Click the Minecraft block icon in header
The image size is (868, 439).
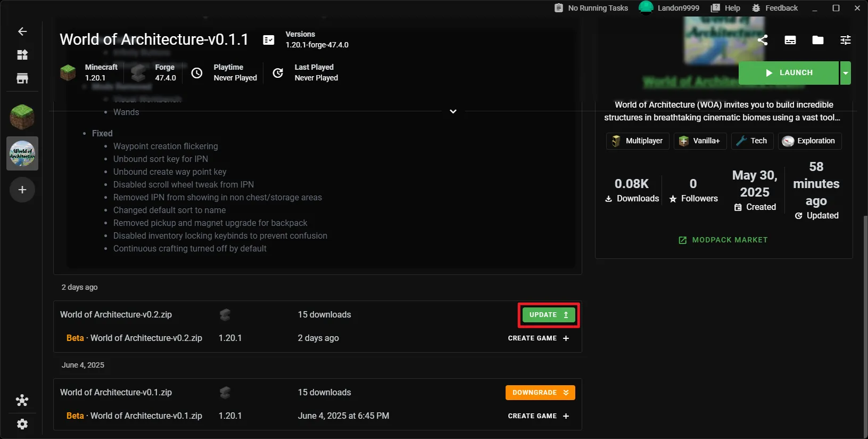pyautogui.click(x=68, y=73)
